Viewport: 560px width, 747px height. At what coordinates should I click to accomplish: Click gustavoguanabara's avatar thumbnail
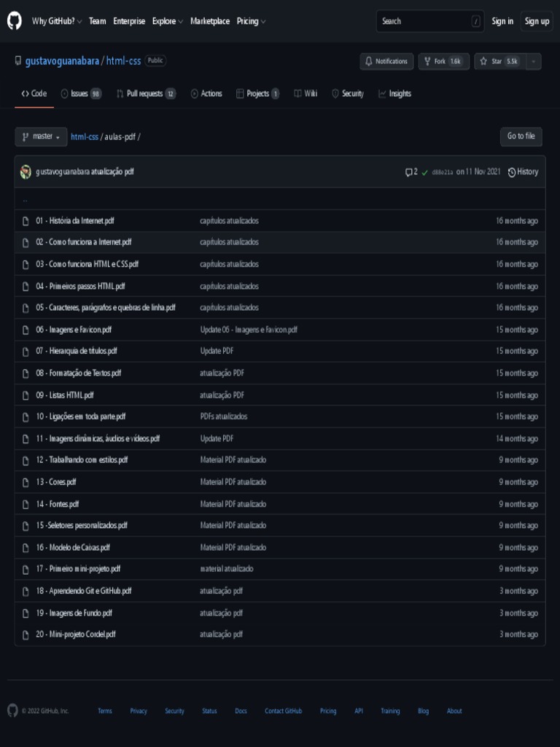click(26, 172)
